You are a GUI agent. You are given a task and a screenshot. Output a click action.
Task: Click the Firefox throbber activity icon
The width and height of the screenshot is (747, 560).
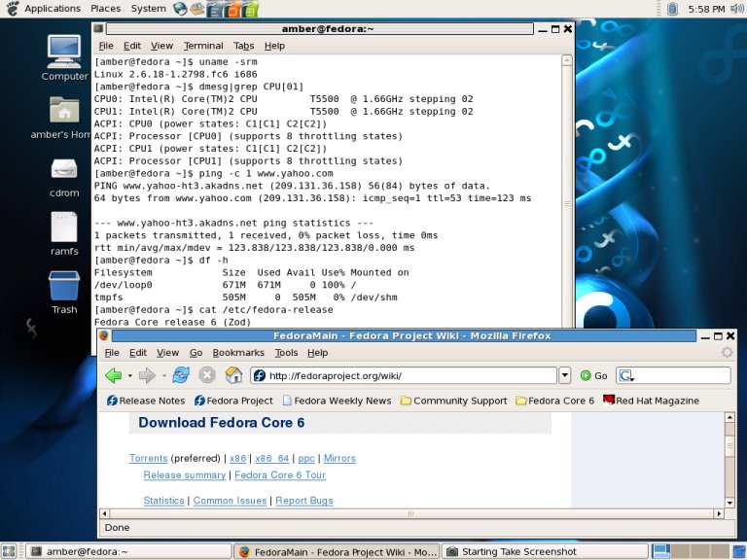[x=727, y=352]
